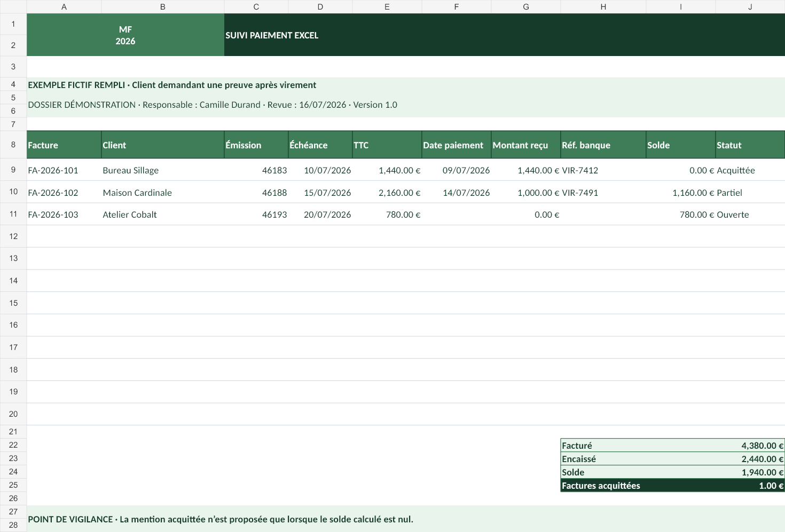Select invoice cell FA-2026-102
This screenshot has width=785, height=532.
(64, 192)
